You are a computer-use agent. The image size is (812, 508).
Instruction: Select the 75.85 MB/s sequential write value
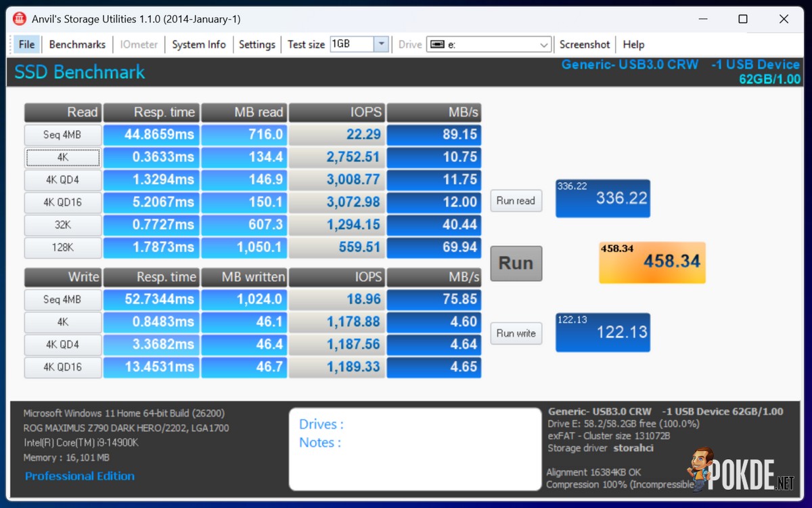point(434,299)
